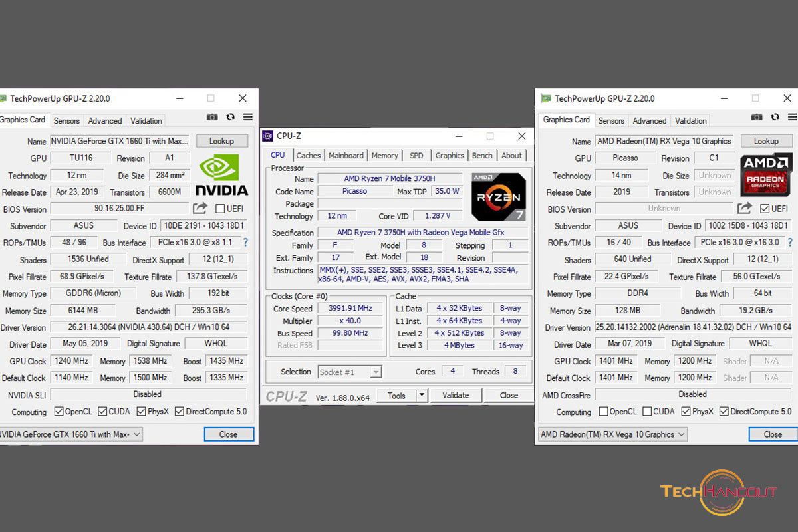The image size is (798, 532).
Task: Click the NVIDIA logo in GPU-Z
Action: [221, 175]
